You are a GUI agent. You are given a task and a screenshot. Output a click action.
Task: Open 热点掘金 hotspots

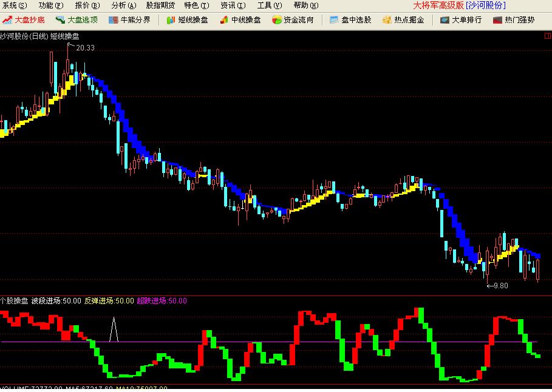404,19
